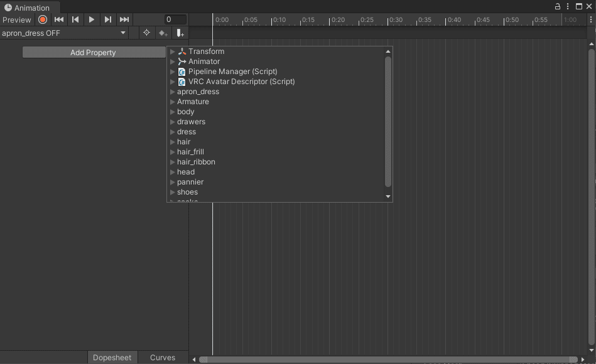
Task: Expand the VRC Avatar Descriptor entry
Action: (x=172, y=82)
